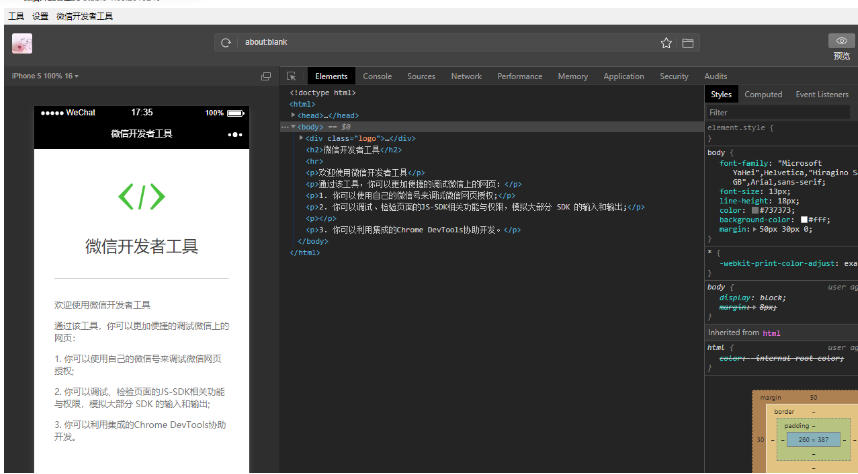Switch to the Performance tab
Screen dimensions: 858x474
(519, 76)
